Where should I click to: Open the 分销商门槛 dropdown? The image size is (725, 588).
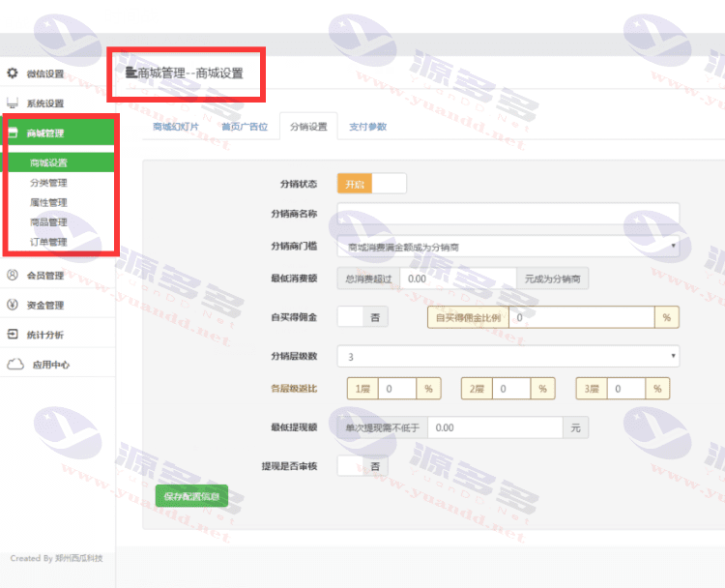508,247
